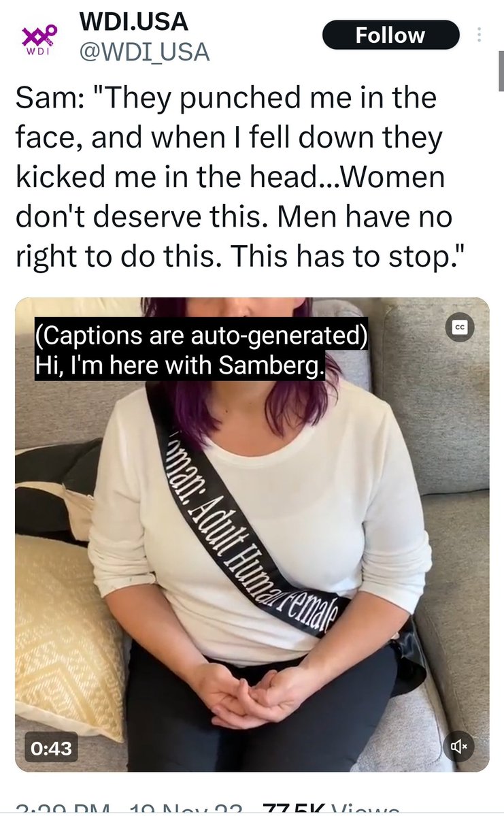Click the '(Captions are auto-generated)' caption line
Viewport: 504px width, 816px height.
tap(201, 335)
